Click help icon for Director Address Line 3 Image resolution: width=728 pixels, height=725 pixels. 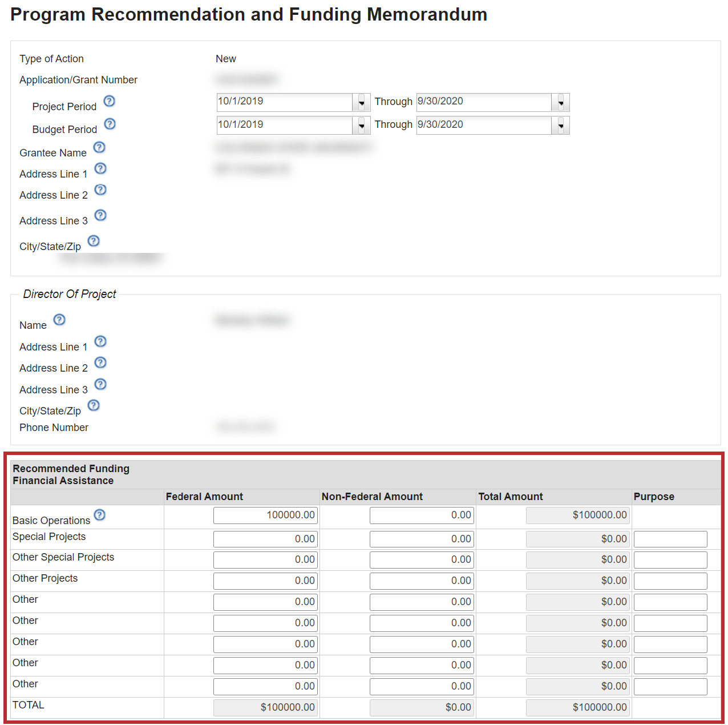tap(100, 384)
